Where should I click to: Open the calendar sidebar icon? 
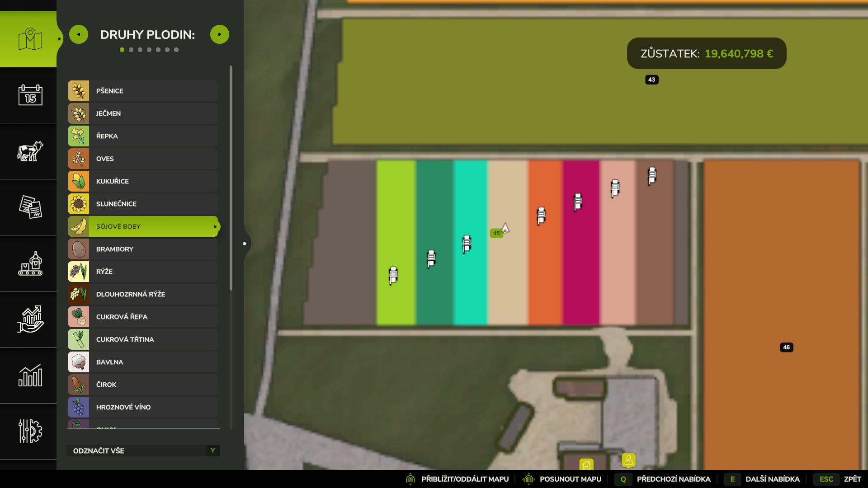tap(30, 95)
